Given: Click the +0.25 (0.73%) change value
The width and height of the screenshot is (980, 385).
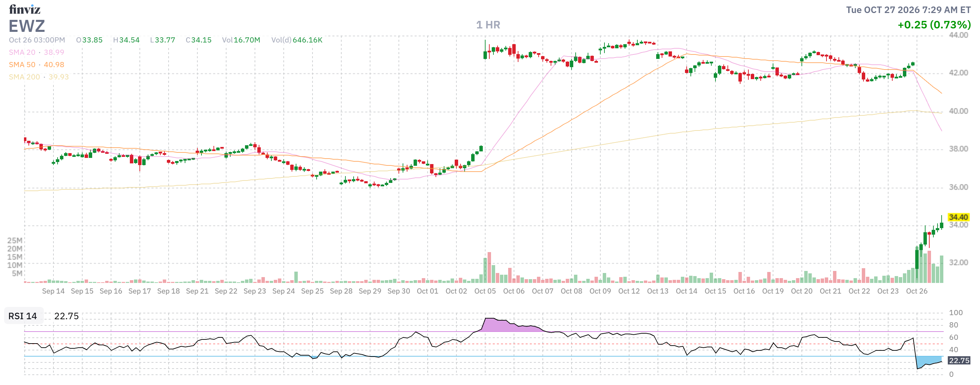Looking at the screenshot, I should point(934,25).
